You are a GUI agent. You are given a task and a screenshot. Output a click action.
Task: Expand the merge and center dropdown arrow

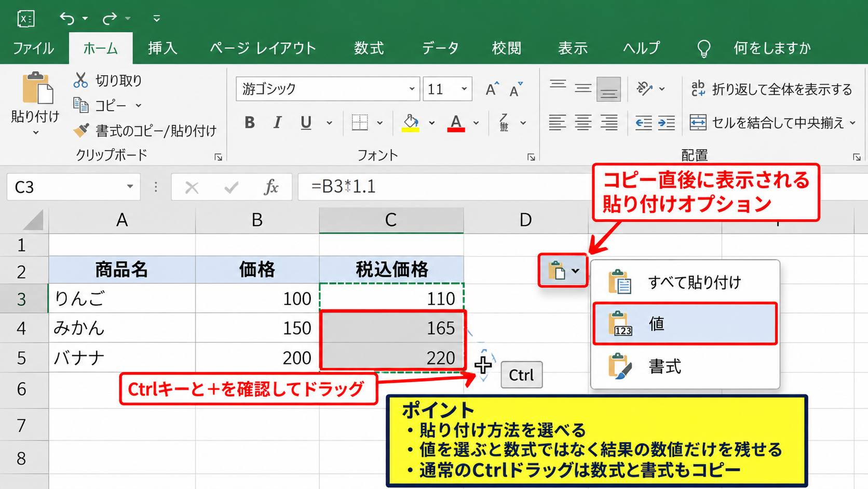tap(852, 123)
